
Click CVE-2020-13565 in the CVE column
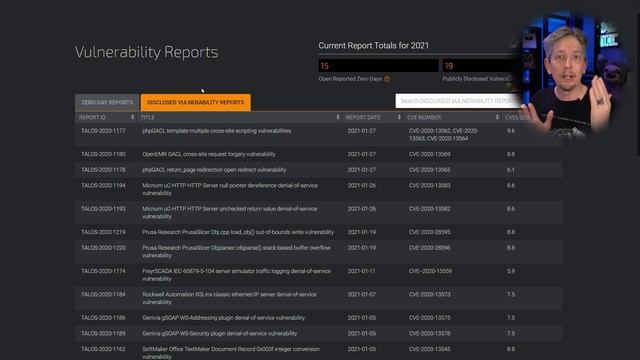(429, 170)
